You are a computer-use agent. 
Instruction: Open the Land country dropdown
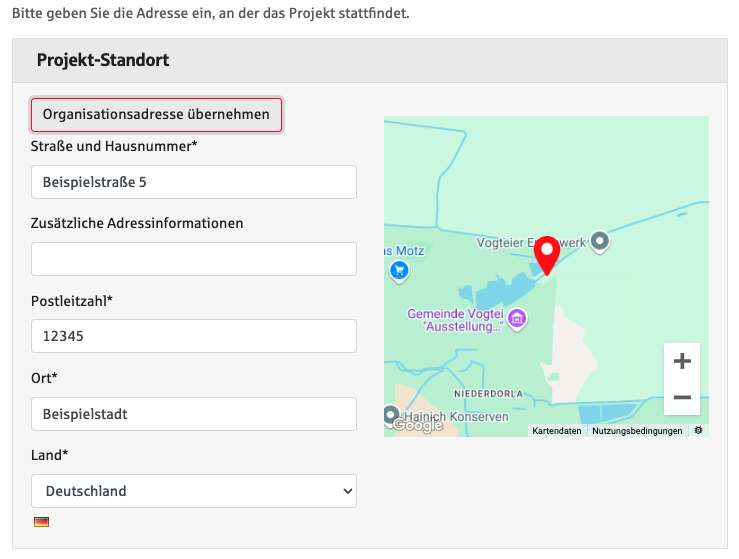pos(194,491)
